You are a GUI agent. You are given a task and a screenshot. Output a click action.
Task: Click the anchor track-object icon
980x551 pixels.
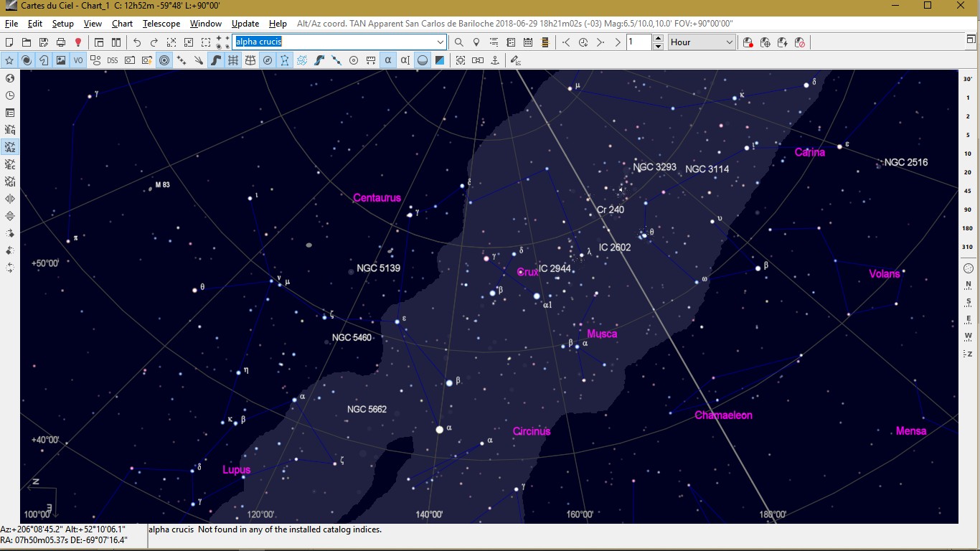(495, 60)
